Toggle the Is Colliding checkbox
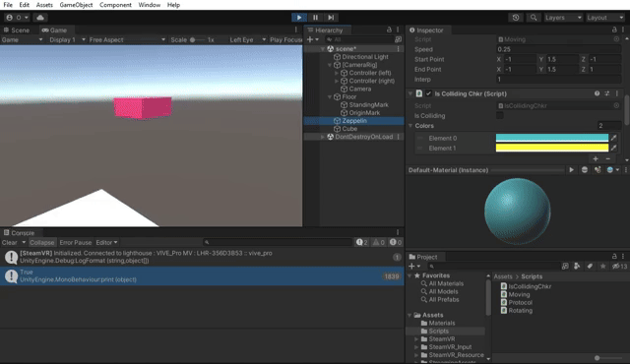This screenshot has width=630, height=364. [x=499, y=115]
